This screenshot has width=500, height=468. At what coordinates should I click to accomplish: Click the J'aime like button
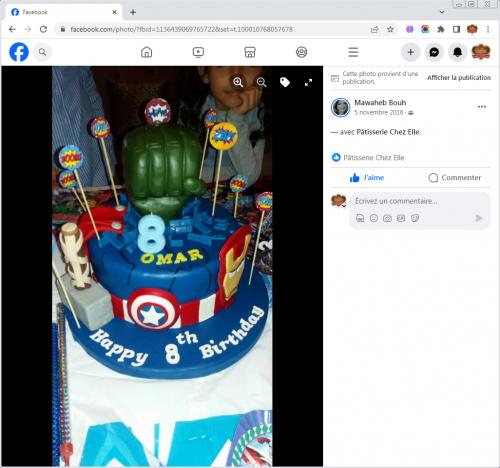tap(367, 178)
